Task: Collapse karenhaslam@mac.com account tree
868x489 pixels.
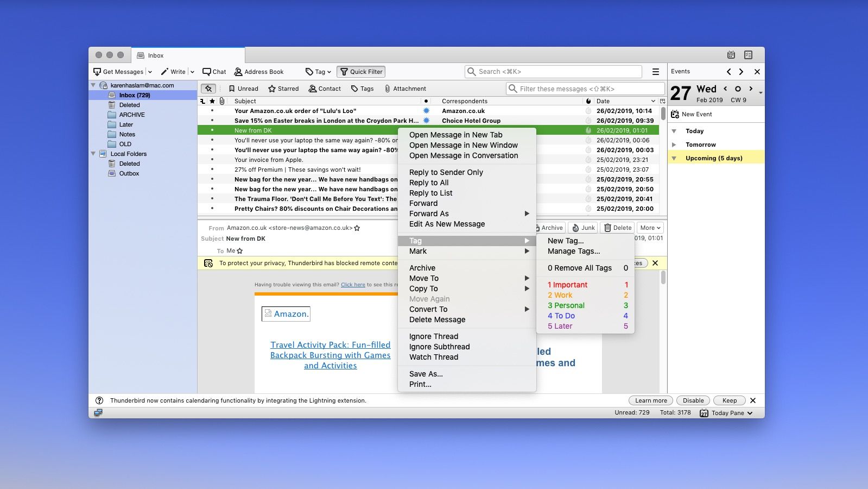Action: [x=93, y=85]
